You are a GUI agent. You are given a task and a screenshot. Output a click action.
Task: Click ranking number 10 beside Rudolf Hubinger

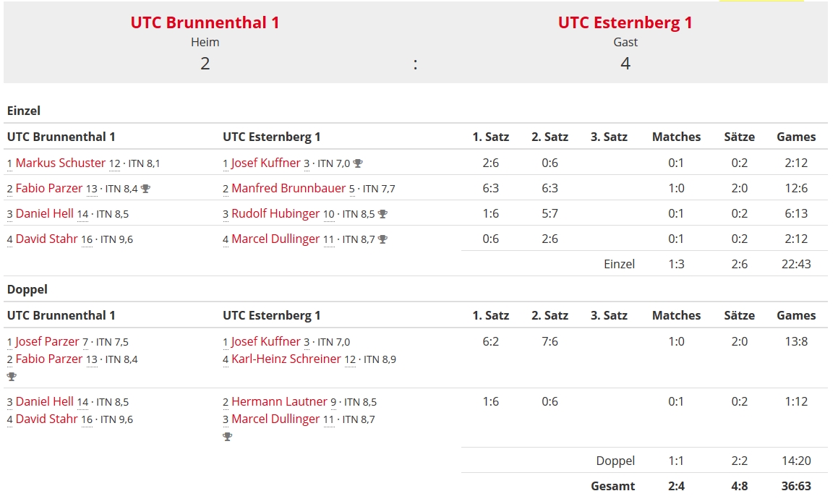pos(329,214)
